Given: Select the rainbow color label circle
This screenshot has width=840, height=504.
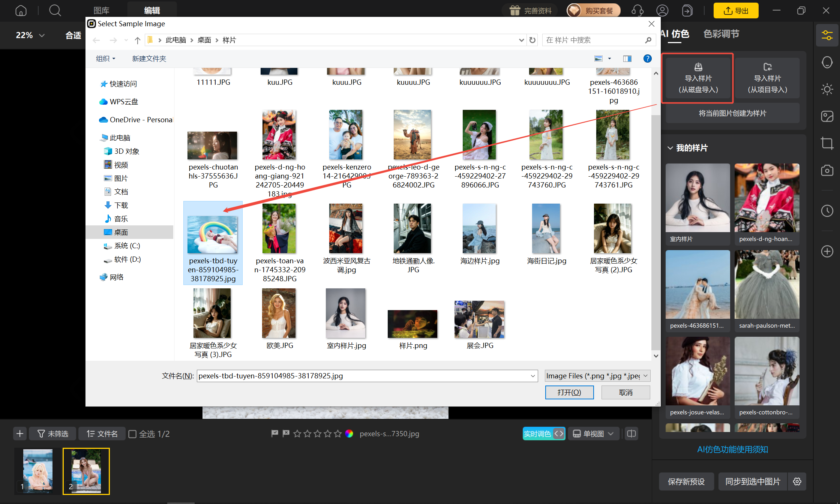Looking at the screenshot, I should [349, 434].
